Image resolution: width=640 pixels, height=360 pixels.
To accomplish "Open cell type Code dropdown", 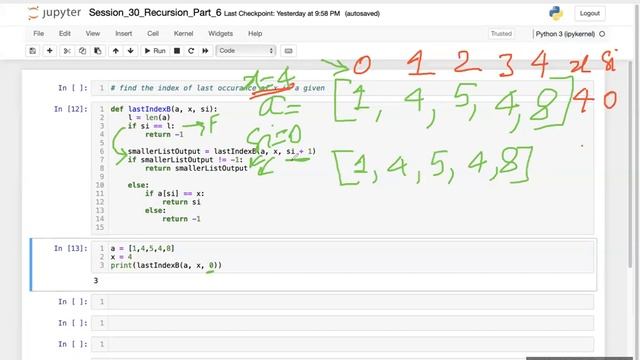I will [x=246, y=51].
